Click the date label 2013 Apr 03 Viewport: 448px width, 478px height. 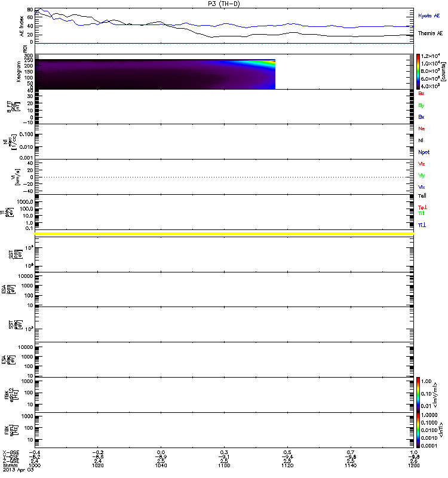tap(19, 470)
